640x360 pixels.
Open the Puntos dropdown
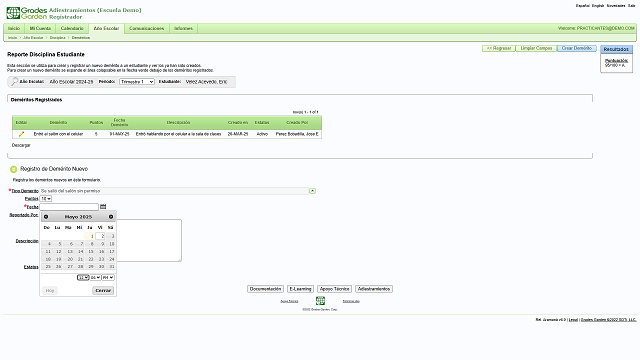tap(46, 199)
